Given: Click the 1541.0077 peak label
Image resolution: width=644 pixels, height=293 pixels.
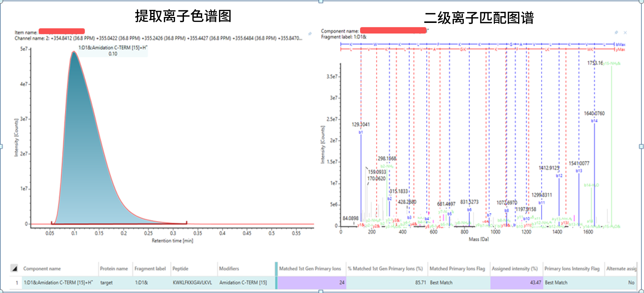Looking at the screenshot, I should pyautogui.click(x=579, y=163).
